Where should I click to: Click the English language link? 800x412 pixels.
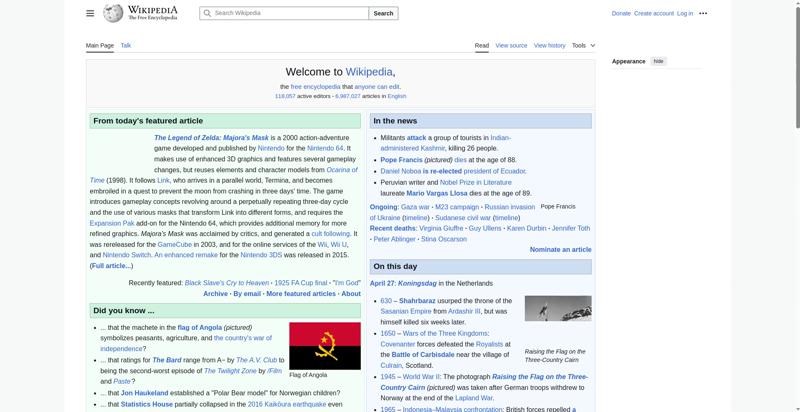397,96
